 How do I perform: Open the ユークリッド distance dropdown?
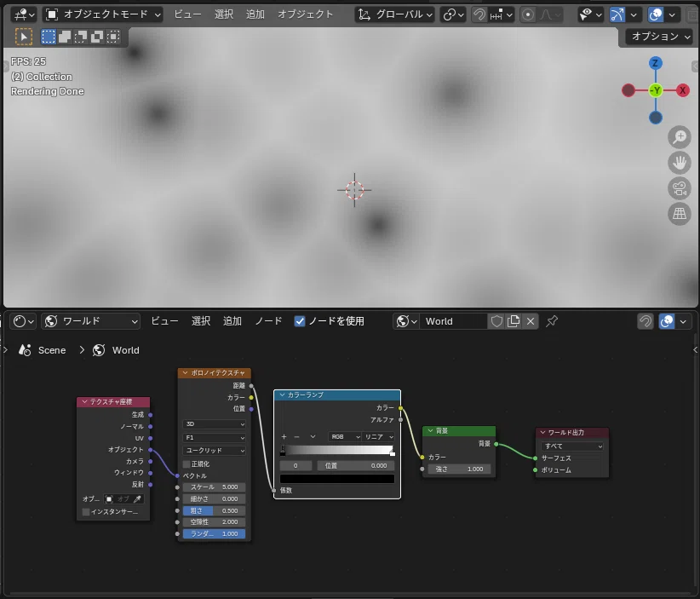(x=215, y=451)
